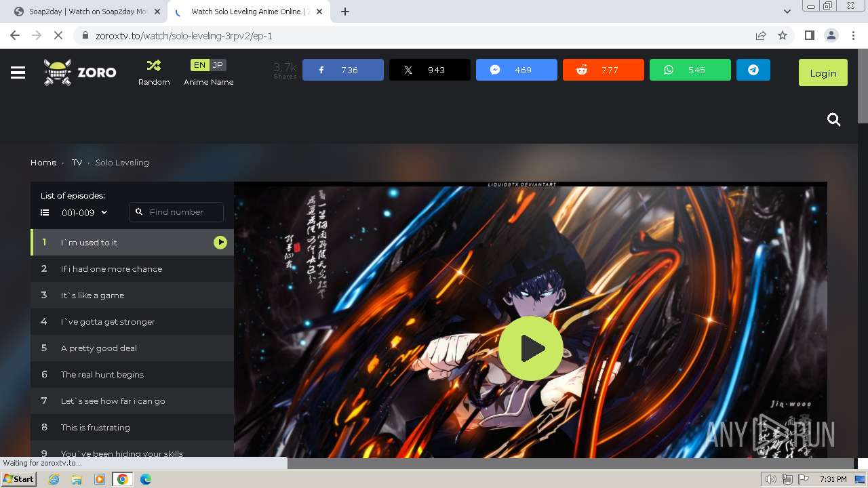Go to Home breadcrumb link
Viewport: 868px width, 488px height.
click(x=43, y=163)
